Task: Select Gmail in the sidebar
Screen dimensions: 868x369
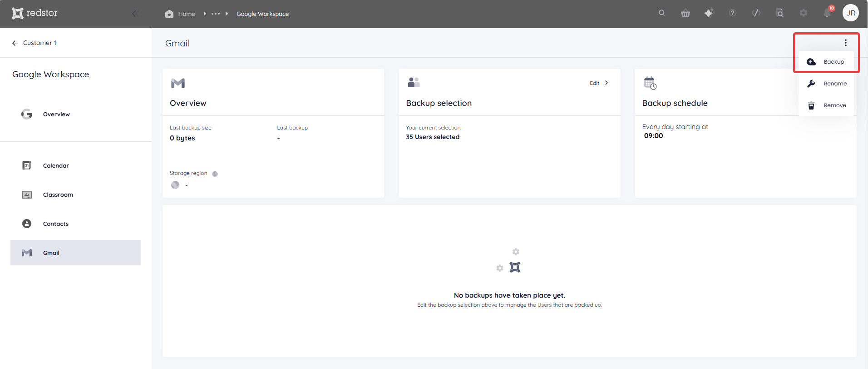Action: pyautogui.click(x=75, y=253)
